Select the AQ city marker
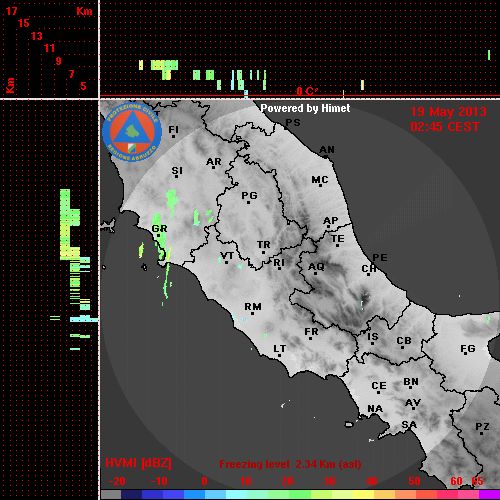This screenshot has width=500, height=500. [315, 274]
